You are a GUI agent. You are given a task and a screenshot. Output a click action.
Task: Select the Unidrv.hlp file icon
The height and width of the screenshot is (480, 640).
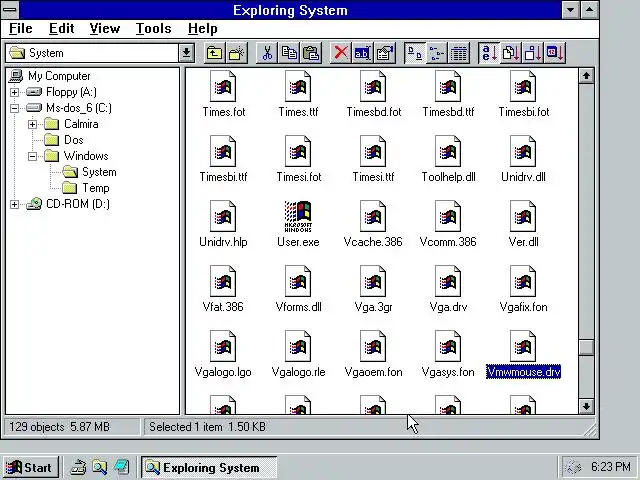[223, 216]
